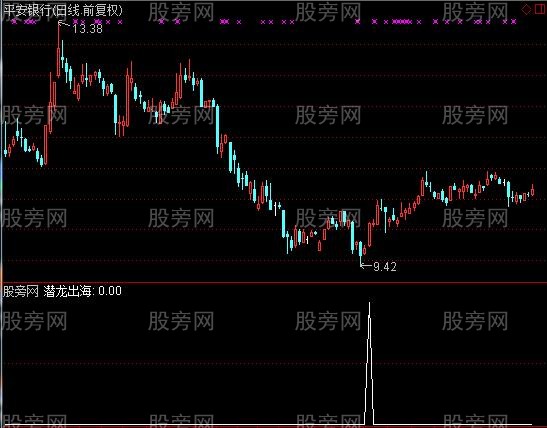547x428 pixels.
Task: Select the lowest candlestick marked 9.42
Action: [360, 253]
